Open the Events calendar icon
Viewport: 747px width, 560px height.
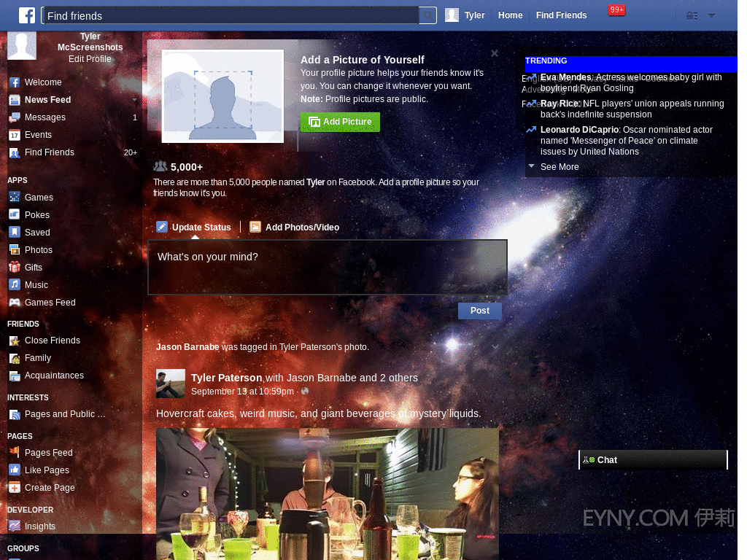coord(15,135)
